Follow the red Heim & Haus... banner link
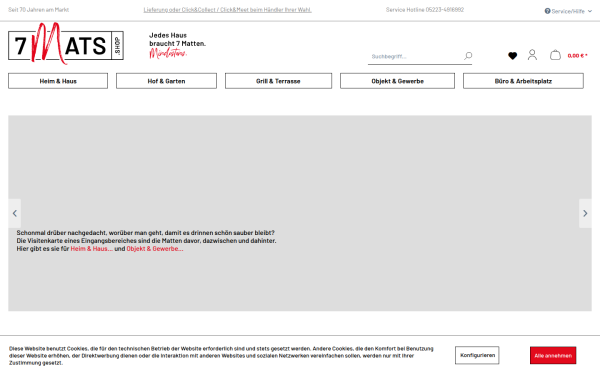Screen dimensions: 600x375 tap(91, 249)
